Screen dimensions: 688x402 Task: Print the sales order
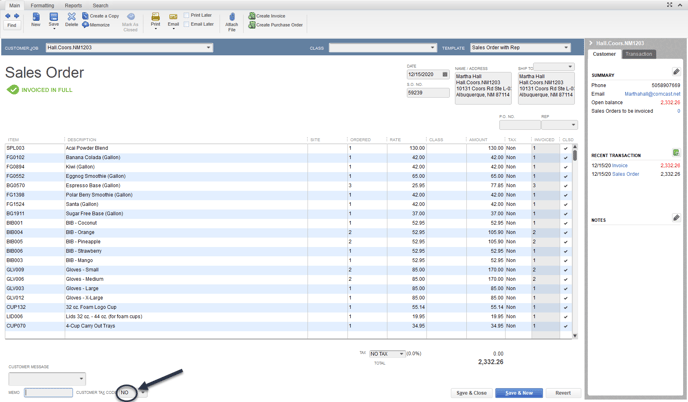(x=155, y=19)
